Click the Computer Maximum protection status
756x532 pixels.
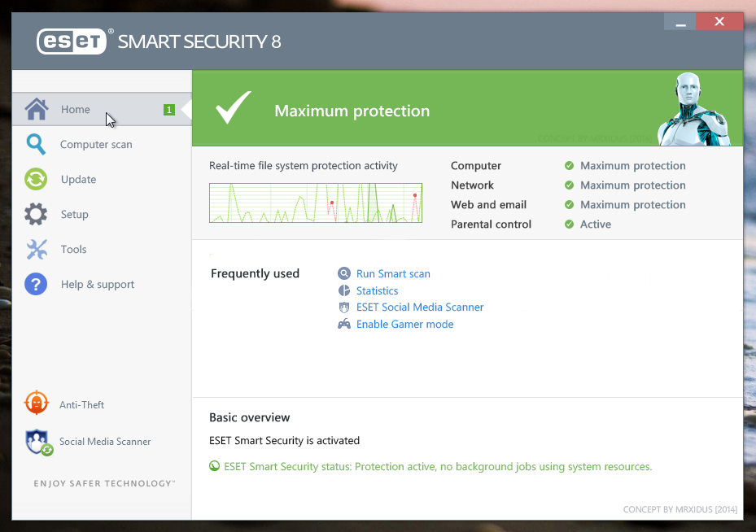632,166
